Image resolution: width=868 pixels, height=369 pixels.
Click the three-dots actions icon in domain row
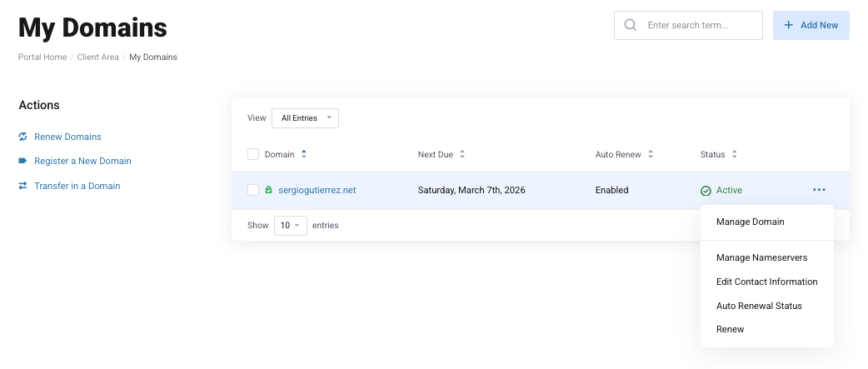pos(819,190)
